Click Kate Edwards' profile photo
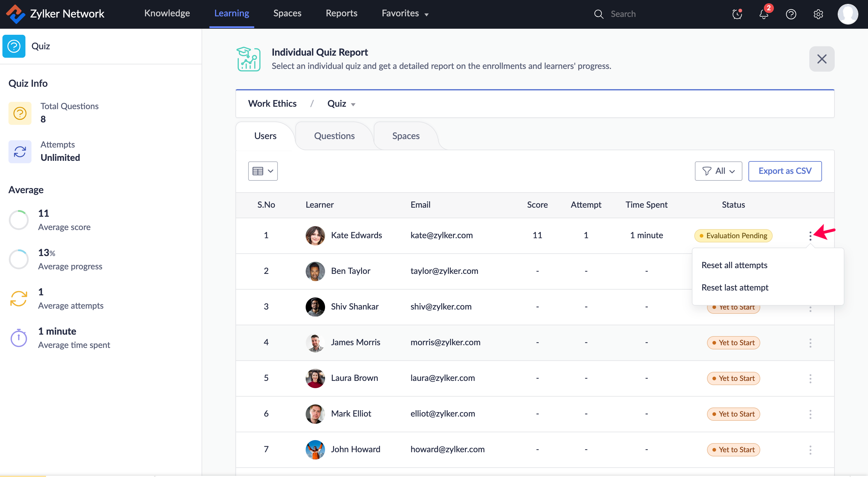The image size is (868, 477). pos(315,235)
